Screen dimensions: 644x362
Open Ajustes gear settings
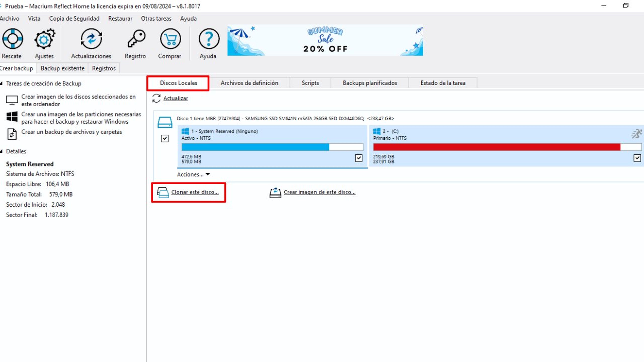44,39
